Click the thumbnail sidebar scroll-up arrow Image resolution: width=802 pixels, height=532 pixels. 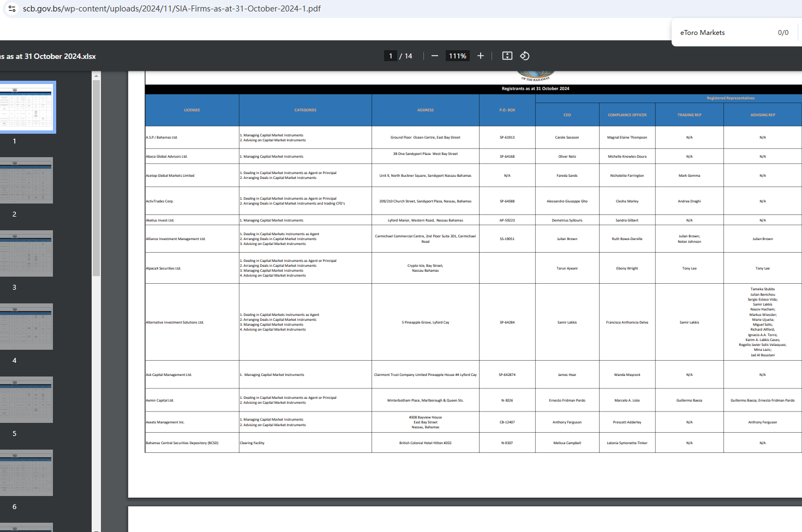tap(97, 75)
